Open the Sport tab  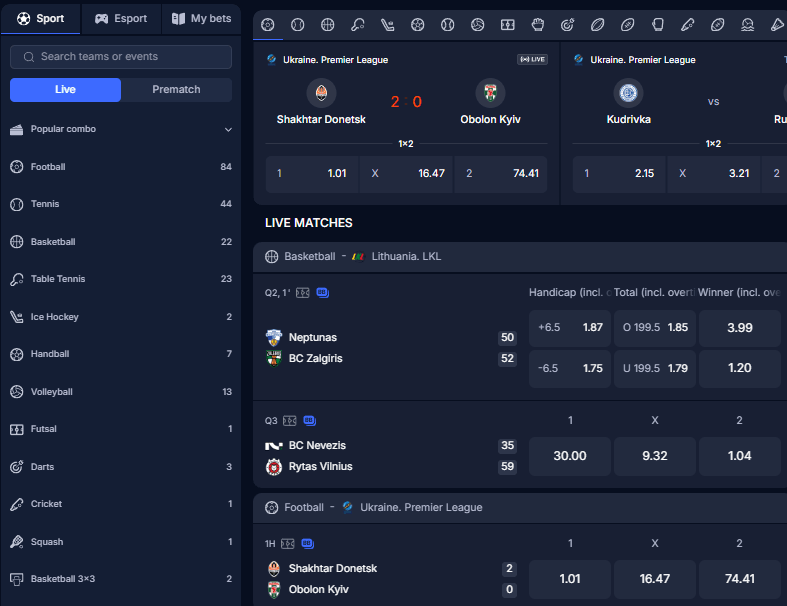41,19
